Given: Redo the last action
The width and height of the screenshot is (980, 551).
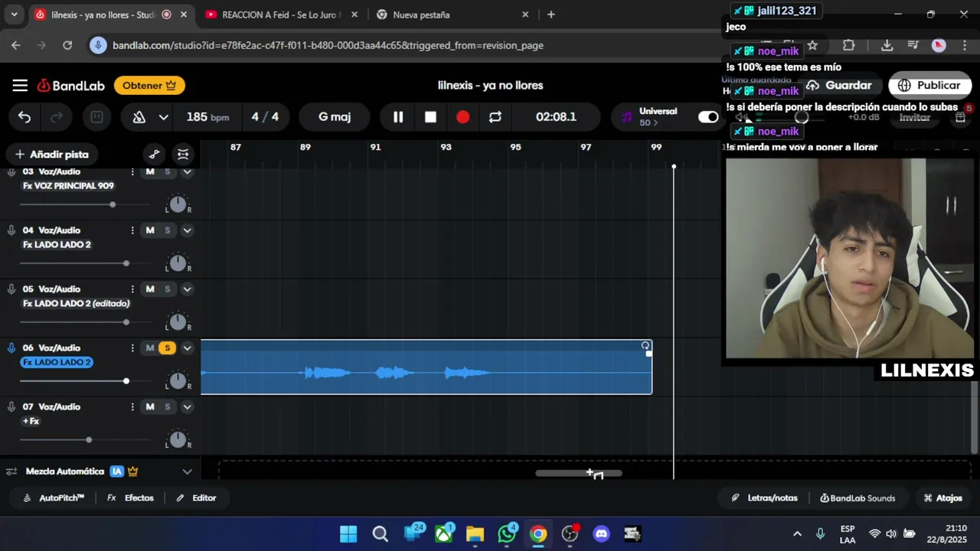Looking at the screenshot, I should (x=57, y=117).
